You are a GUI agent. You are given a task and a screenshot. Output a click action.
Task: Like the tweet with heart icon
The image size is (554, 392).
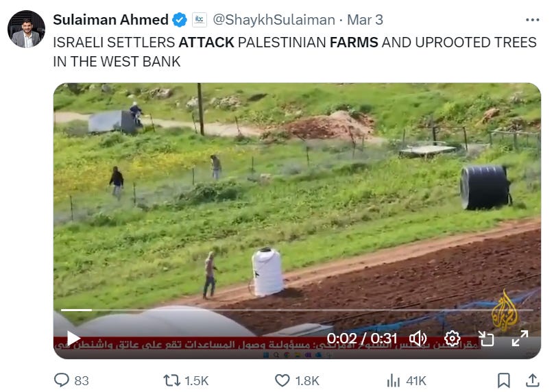coord(282,380)
